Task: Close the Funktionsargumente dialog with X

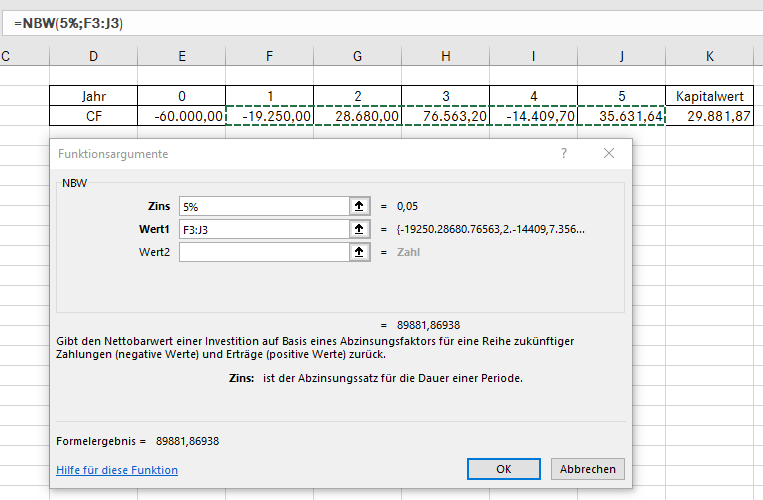Action: 608,154
